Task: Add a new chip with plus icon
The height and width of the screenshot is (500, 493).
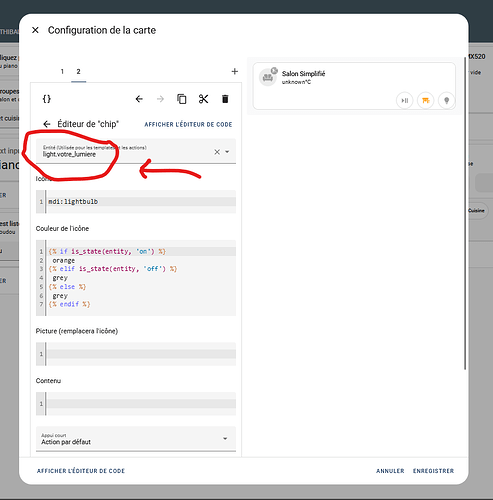Action: pos(235,71)
